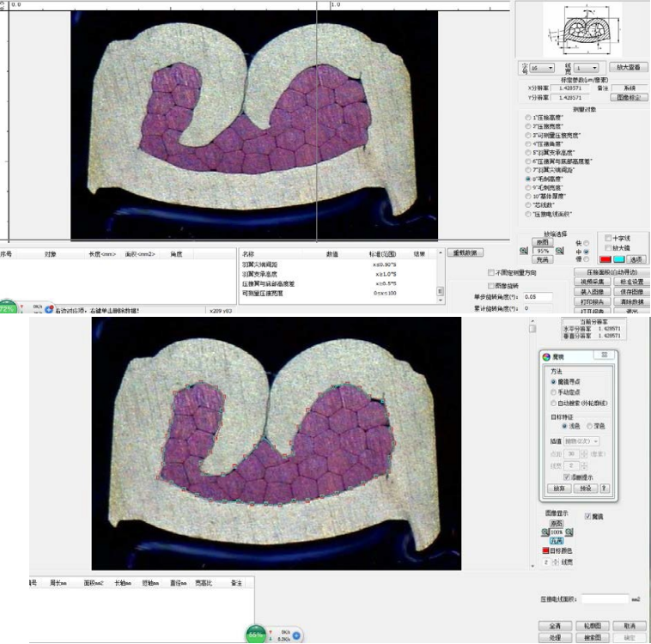Click the red 目标颜色 color swatch
Viewport: 651px width, 644px height.
point(545,550)
